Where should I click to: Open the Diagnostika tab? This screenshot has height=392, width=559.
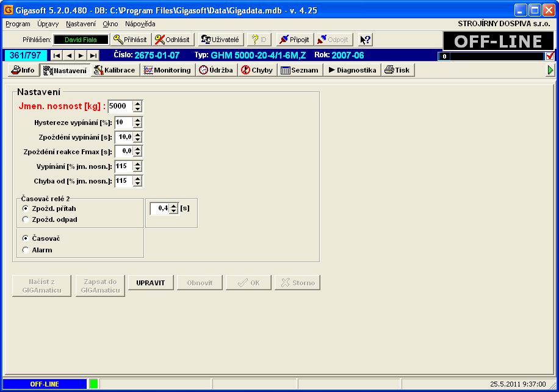coord(352,70)
